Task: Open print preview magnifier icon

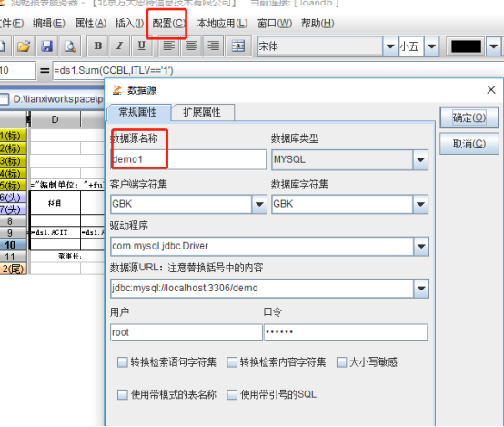Action: point(70,46)
